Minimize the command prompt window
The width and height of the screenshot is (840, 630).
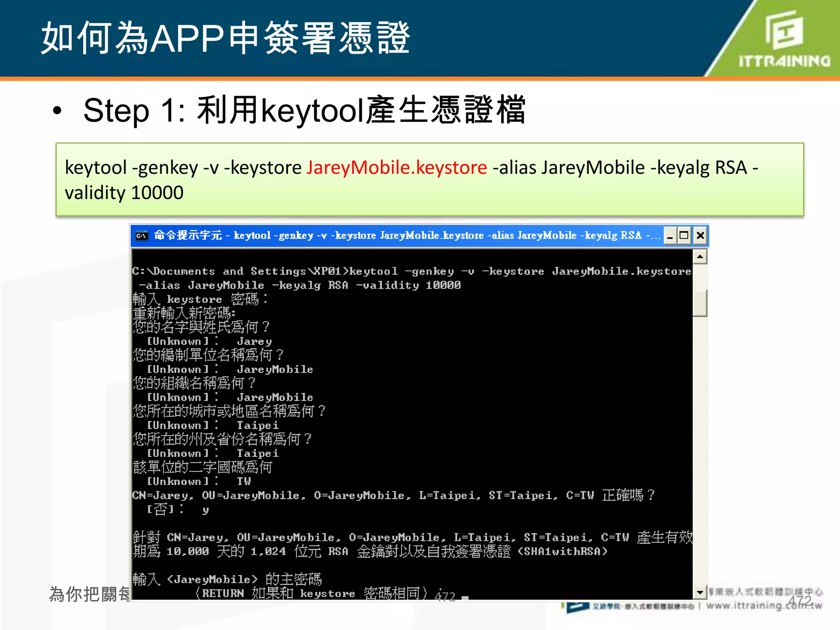(x=670, y=236)
